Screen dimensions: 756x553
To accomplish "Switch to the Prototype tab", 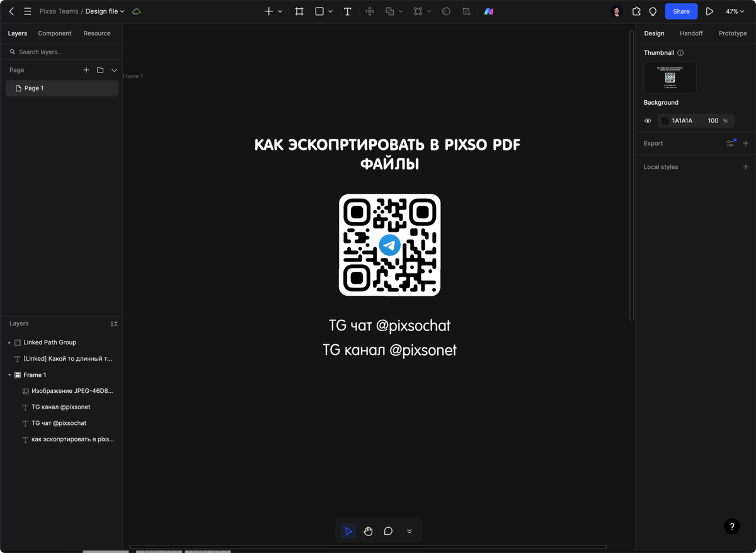I will click(x=733, y=33).
